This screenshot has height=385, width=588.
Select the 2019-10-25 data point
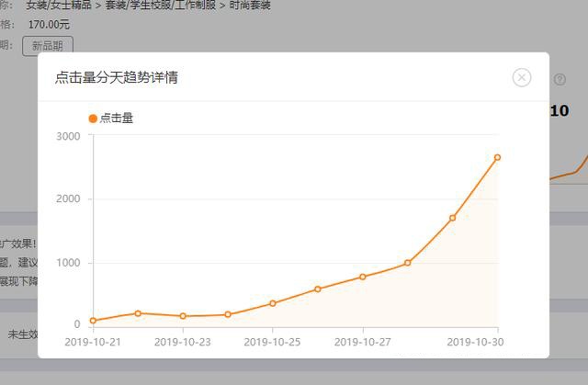(273, 303)
